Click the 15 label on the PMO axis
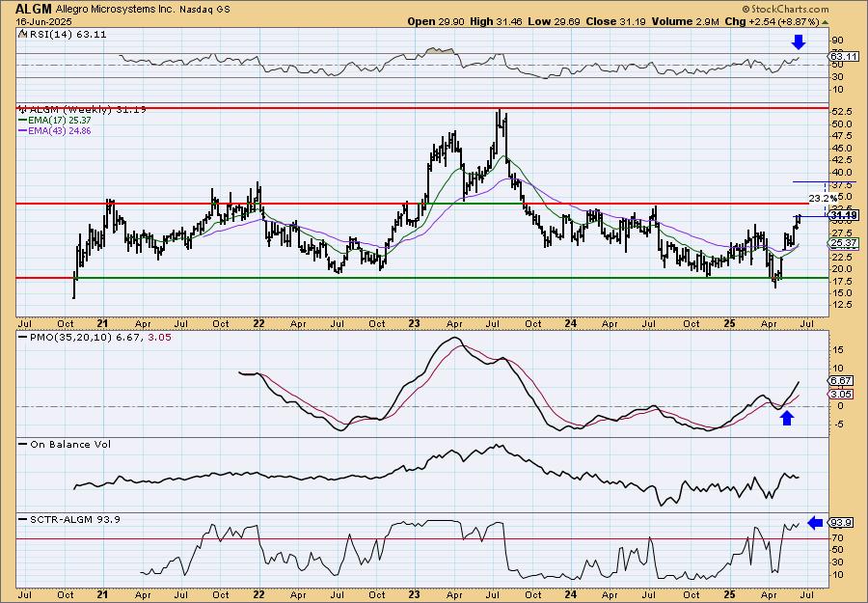 pos(837,350)
